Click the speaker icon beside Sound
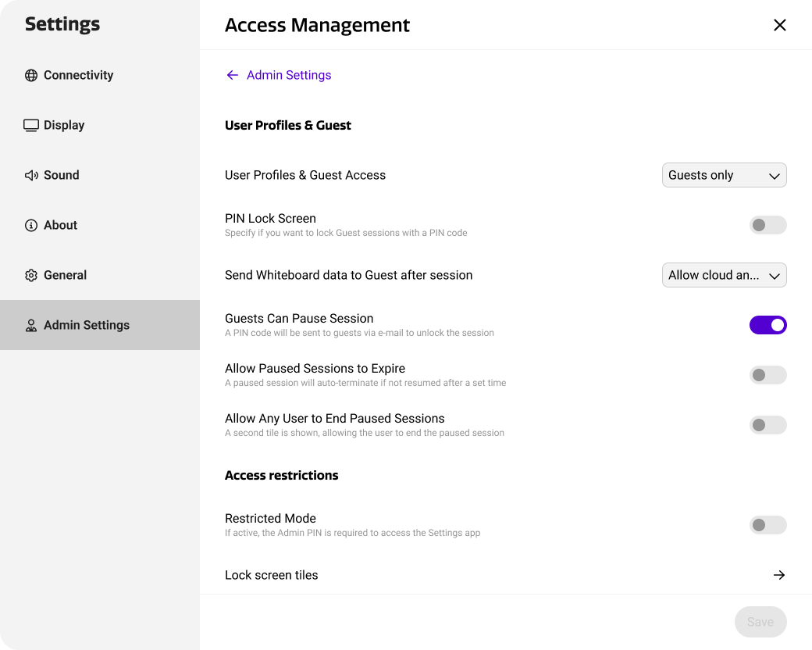The image size is (812, 650). tap(31, 175)
